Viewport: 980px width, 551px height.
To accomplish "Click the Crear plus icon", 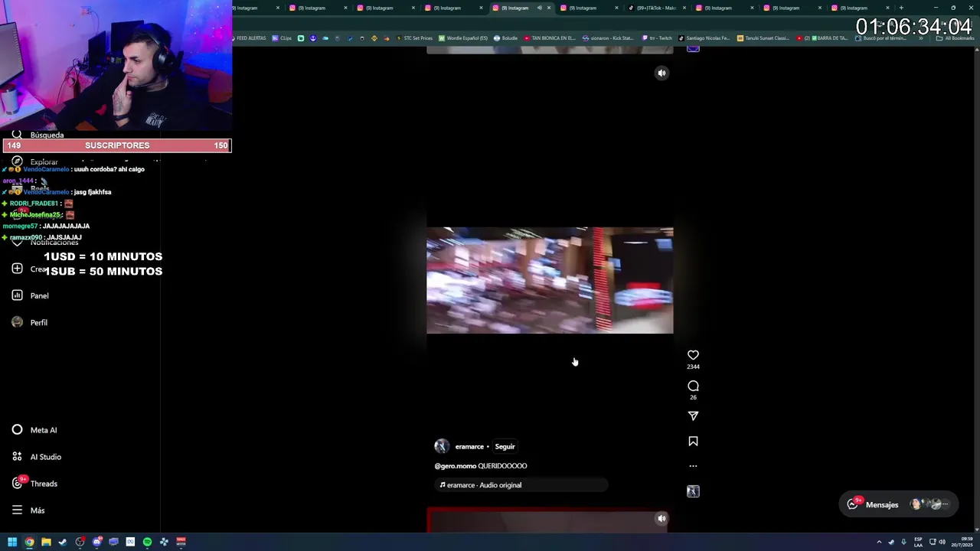I will pos(17,269).
